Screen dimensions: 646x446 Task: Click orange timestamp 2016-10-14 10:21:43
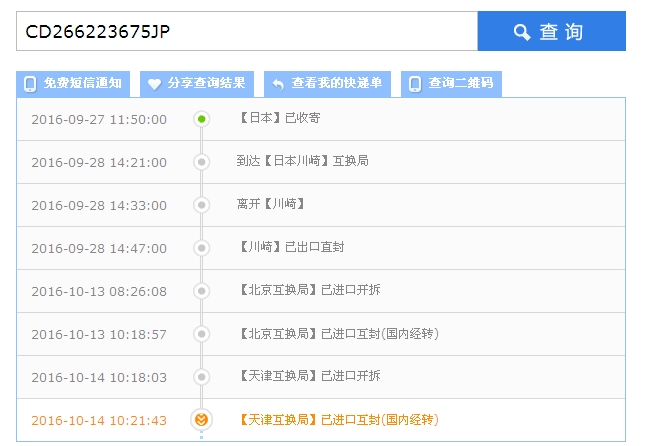pos(99,420)
